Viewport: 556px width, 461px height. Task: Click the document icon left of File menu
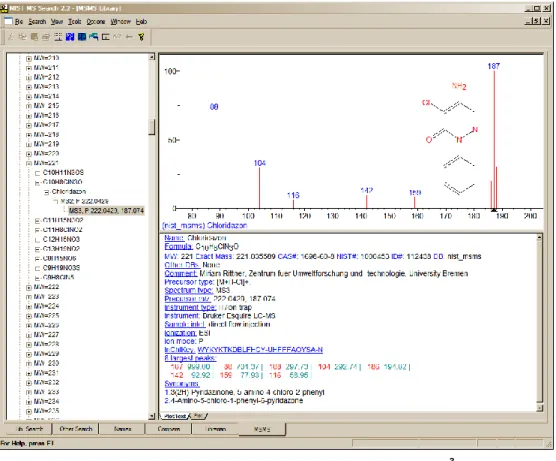click(x=8, y=21)
